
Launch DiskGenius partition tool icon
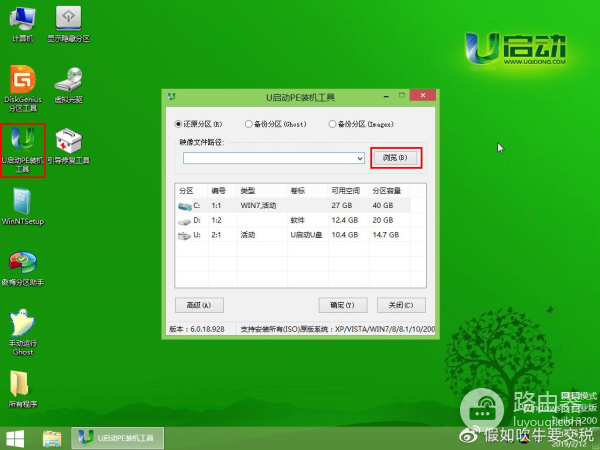tap(23, 89)
